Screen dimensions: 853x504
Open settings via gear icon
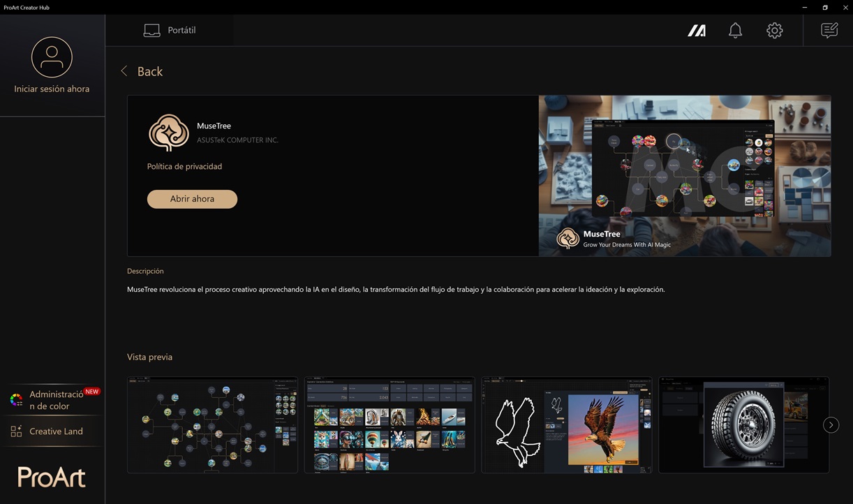tap(774, 31)
